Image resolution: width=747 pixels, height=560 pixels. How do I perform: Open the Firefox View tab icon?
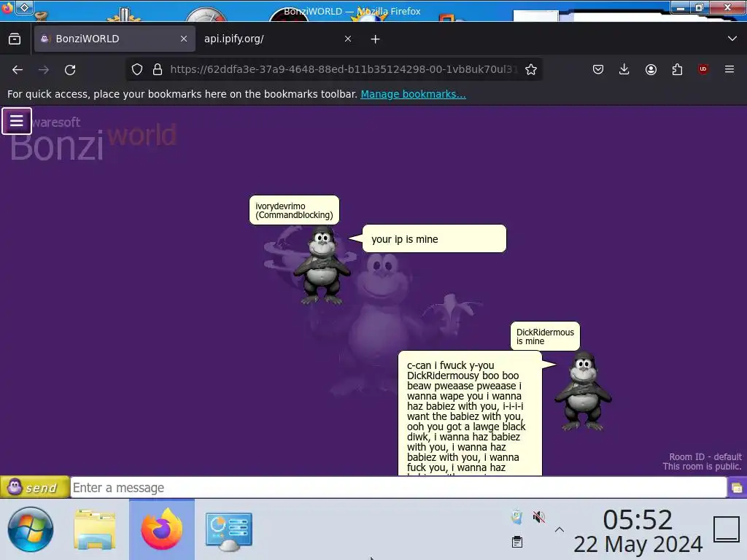(x=15, y=39)
